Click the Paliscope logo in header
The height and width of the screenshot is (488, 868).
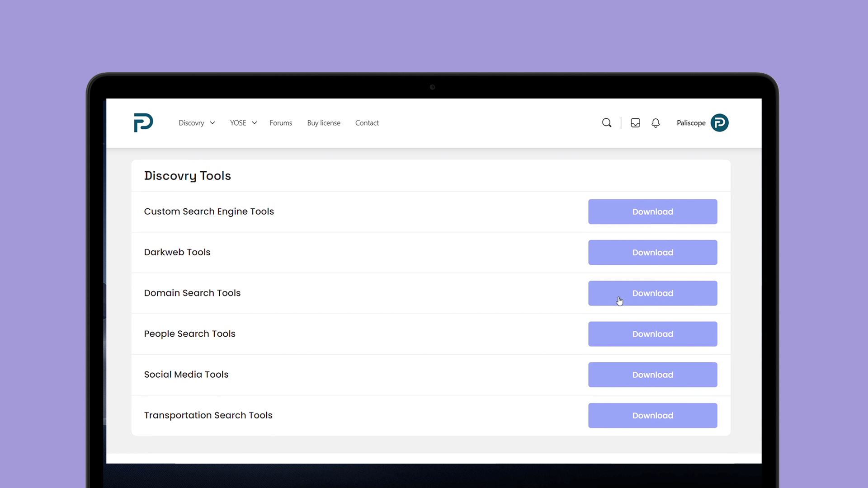point(143,122)
